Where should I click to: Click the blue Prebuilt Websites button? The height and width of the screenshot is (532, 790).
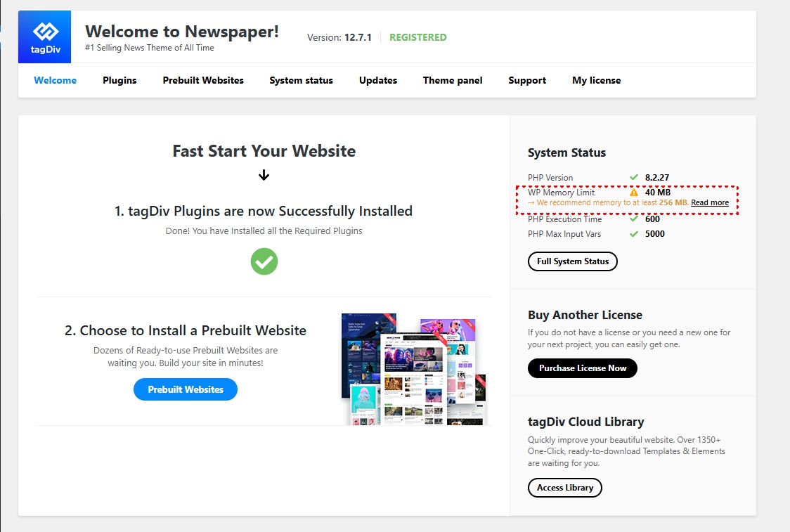coord(186,389)
